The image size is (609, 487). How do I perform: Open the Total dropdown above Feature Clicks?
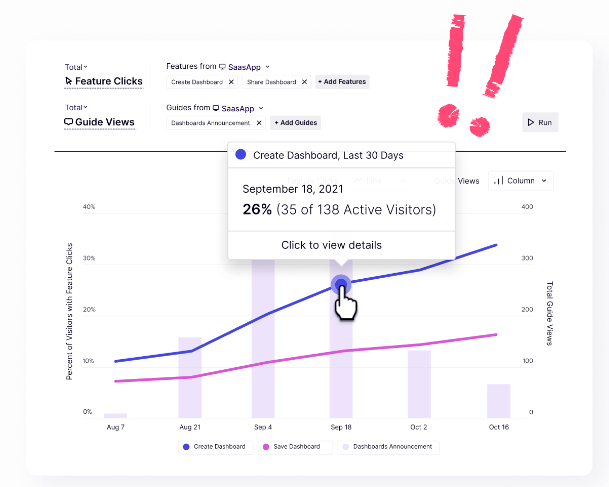point(77,67)
